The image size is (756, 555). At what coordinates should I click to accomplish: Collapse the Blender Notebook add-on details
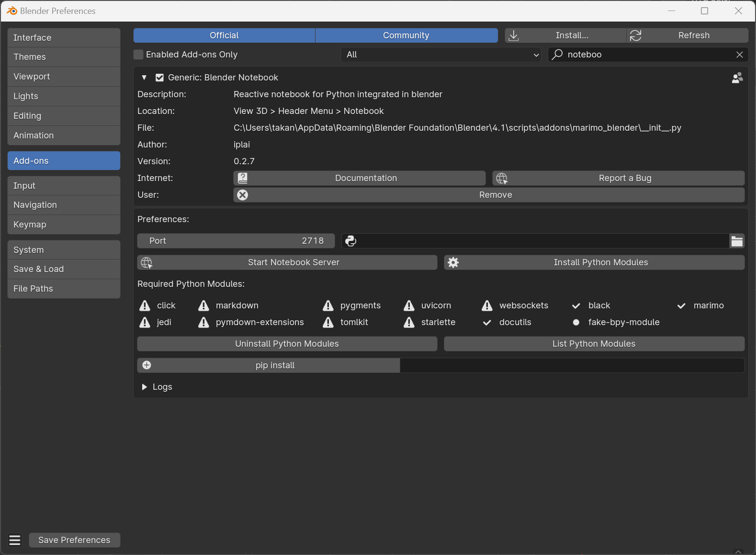pos(144,78)
